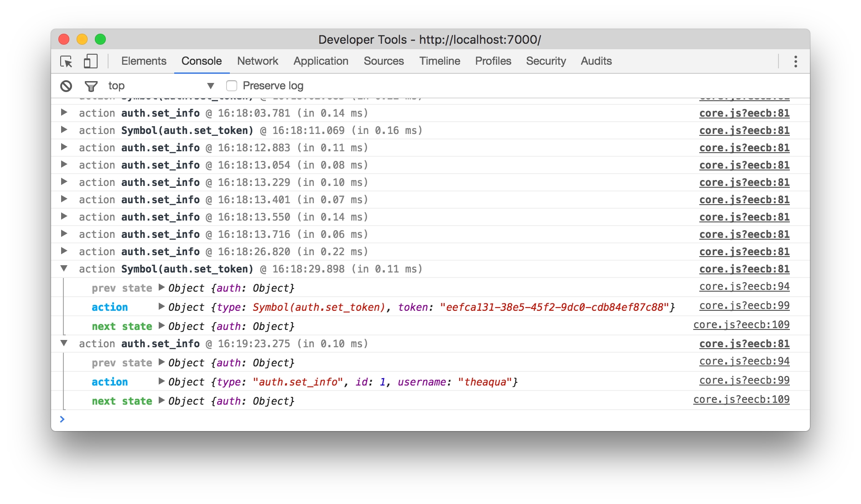Collapse the auth.set_info group at 16:19:23.275

pyautogui.click(x=64, y=344)
